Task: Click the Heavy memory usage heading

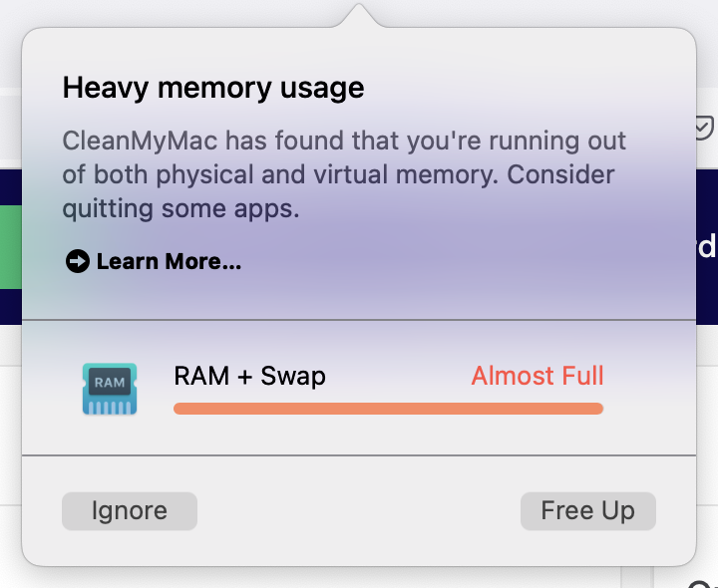Action: pos(213,88)
